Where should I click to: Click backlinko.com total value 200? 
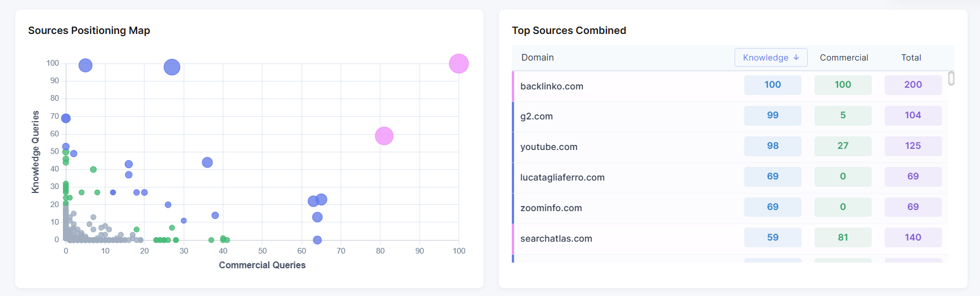(x=913, y=85)
